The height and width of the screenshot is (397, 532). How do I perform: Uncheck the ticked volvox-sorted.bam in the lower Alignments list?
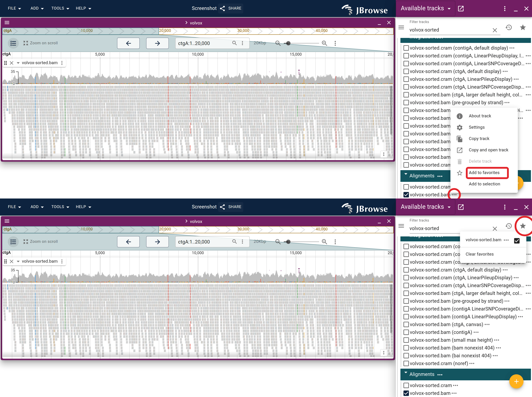coord(406,393)
